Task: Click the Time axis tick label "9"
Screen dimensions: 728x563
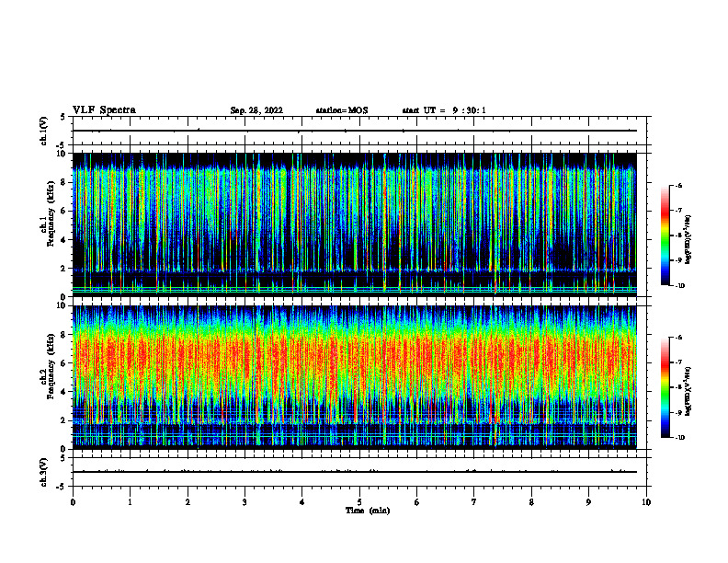Action: [x=588, y=502]
